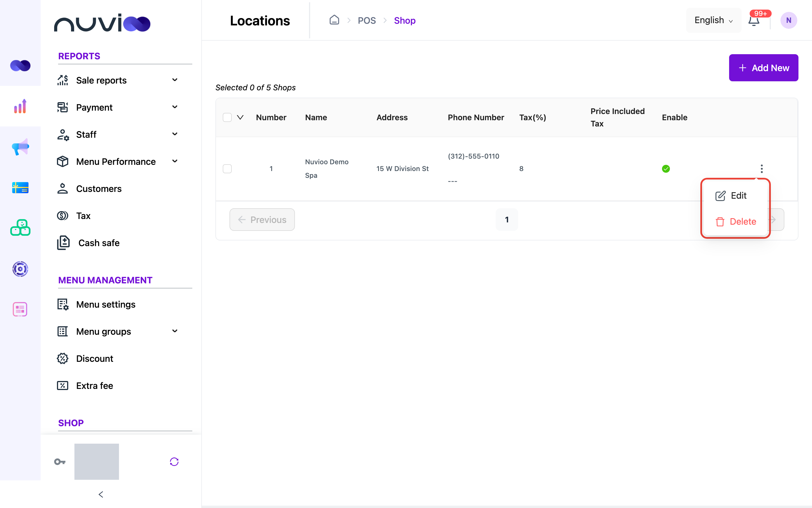Collapse sidebar with the left chevron

click(101, 494)
